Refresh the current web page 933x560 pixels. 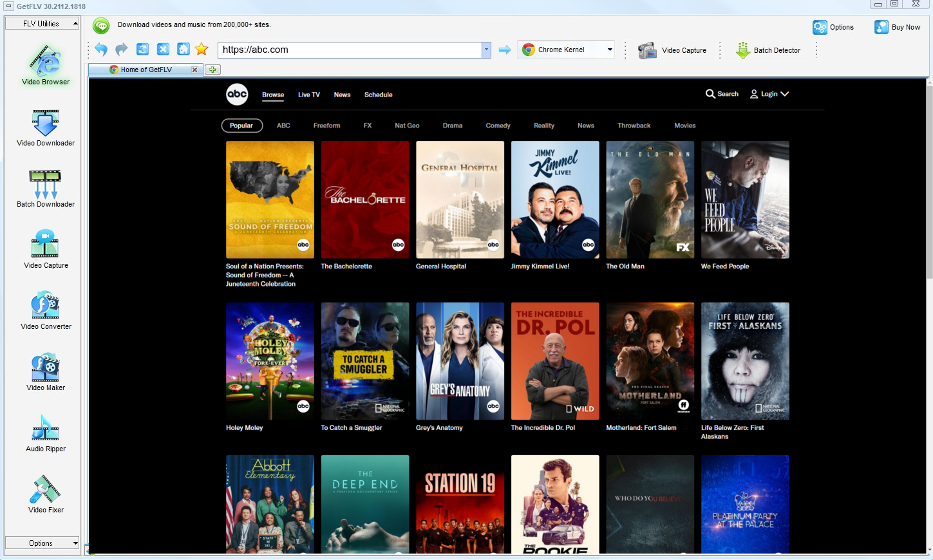[142, 50]
